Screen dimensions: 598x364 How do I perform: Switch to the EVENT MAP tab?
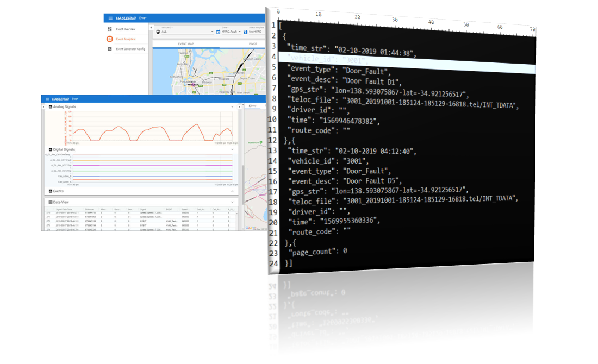coord(186,43)
